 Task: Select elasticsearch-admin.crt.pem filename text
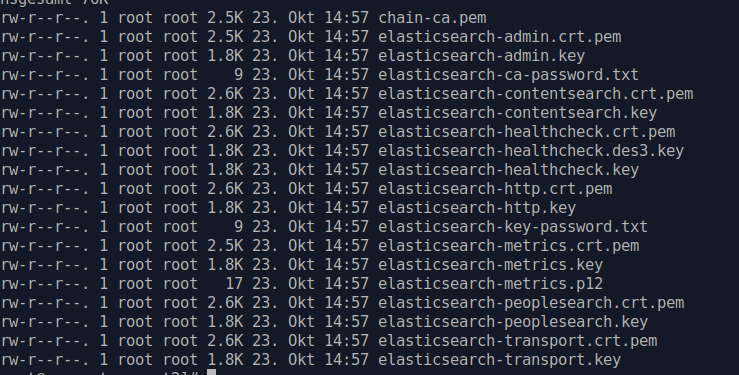(500, 37)
